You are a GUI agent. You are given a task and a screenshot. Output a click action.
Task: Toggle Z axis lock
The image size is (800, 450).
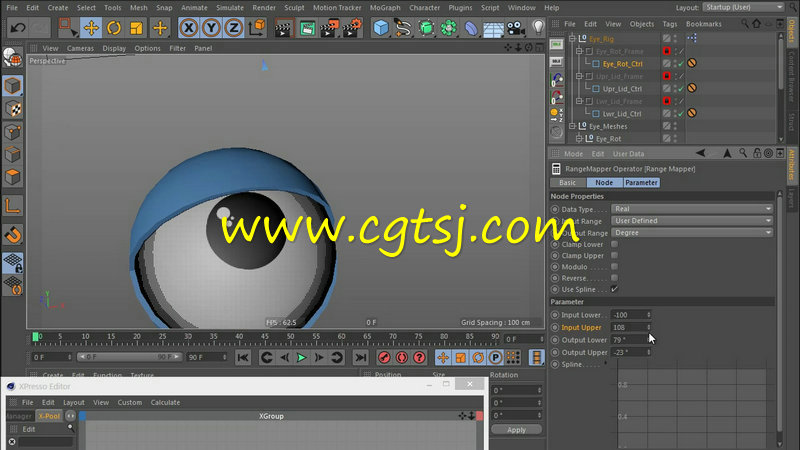[x=234, y=28]
